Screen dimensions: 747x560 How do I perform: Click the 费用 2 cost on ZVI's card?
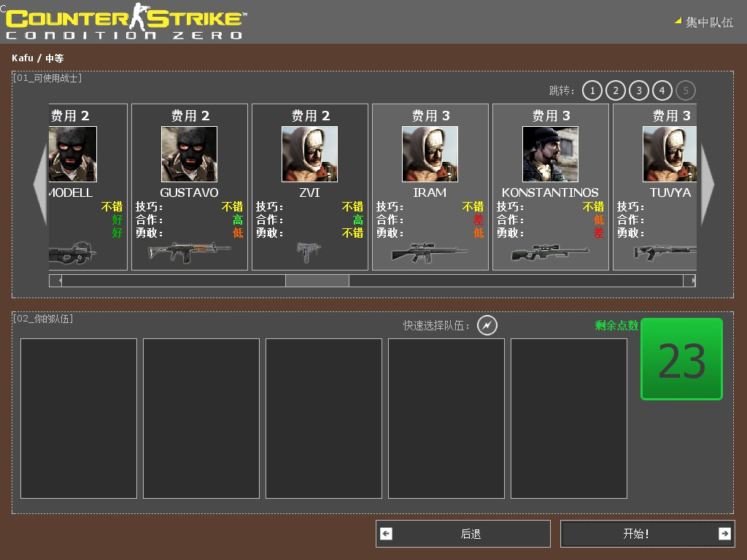311,116
